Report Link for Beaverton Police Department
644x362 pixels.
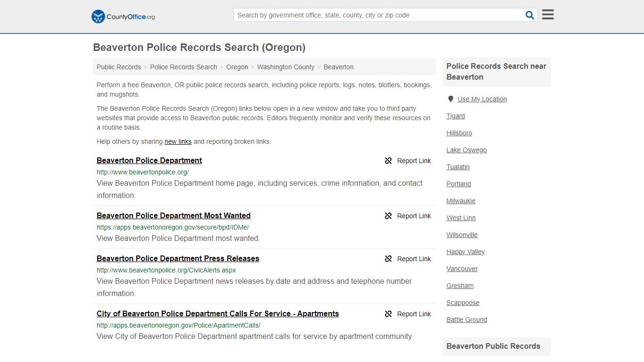408,161
